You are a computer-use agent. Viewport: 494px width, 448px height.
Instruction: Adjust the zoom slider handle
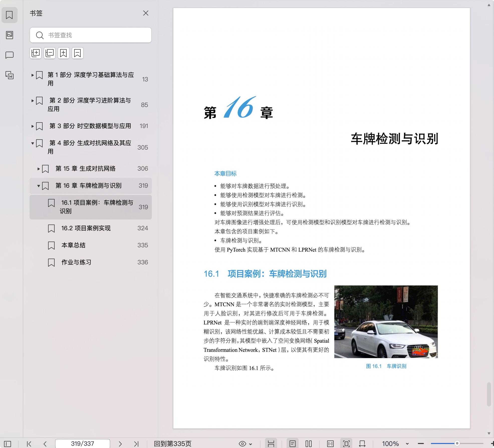(457, 443)
